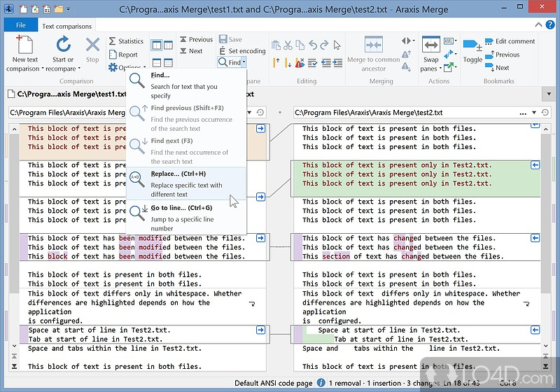Click Start or recompare in the ribbon
Screen dimensions: 560x392
(x=64, y=45)
